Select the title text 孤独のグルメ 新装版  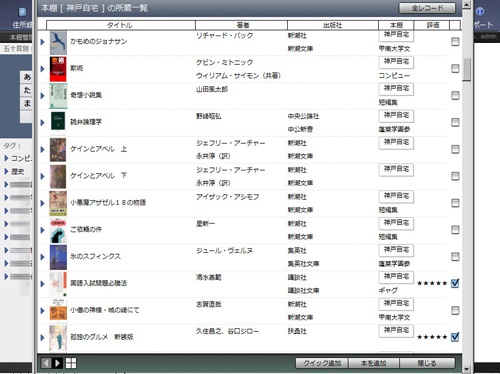click(x=102, y=337)
